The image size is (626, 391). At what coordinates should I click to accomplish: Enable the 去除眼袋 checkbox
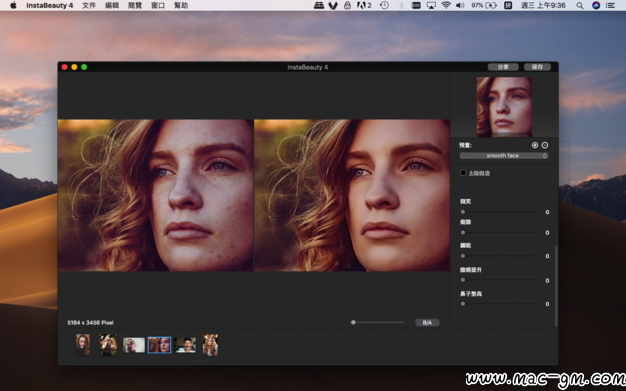[463, 173]
